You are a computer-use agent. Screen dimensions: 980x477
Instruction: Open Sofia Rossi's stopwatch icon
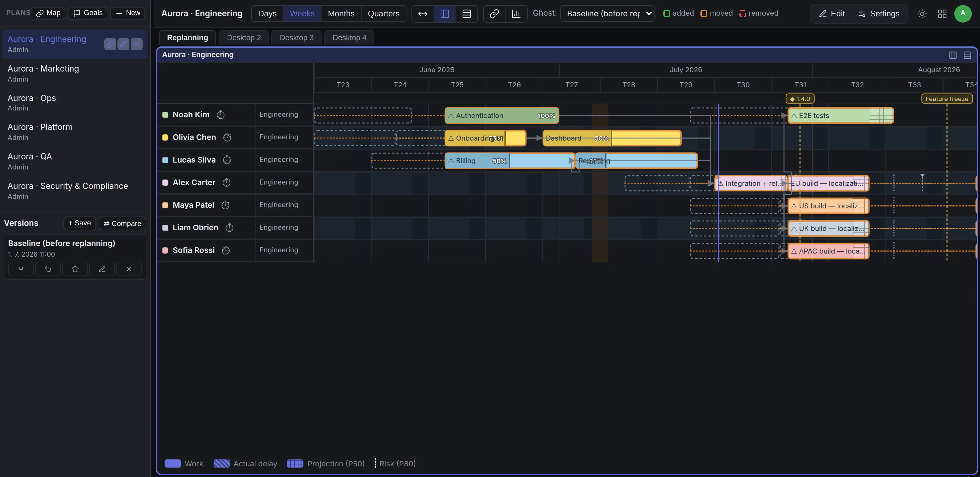226,250
